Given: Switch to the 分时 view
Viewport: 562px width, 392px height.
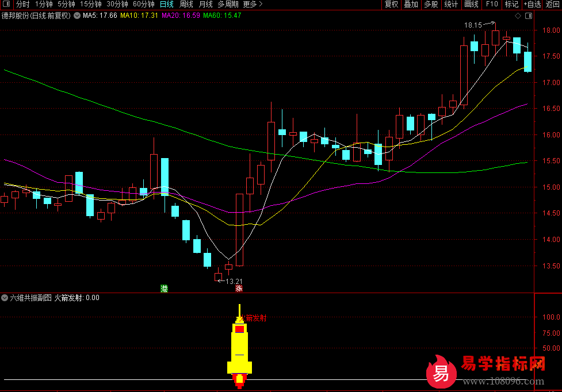Looking at the screenshot, I should [x=22, y=4].
